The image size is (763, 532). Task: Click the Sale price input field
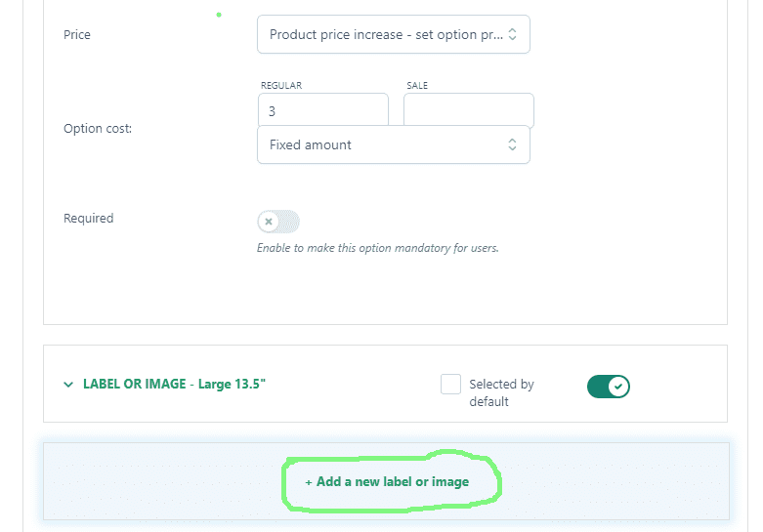point(469,110)
